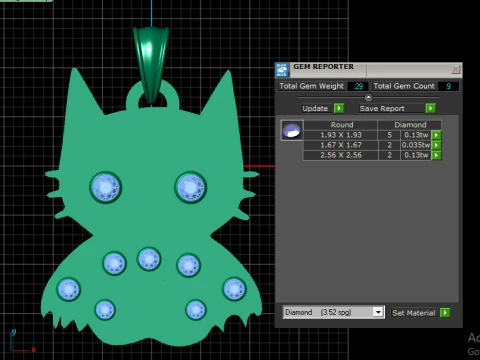Click the round gem thumbnail icon
This screenshot has width=480, height=360.
click(x=292, y=130)
